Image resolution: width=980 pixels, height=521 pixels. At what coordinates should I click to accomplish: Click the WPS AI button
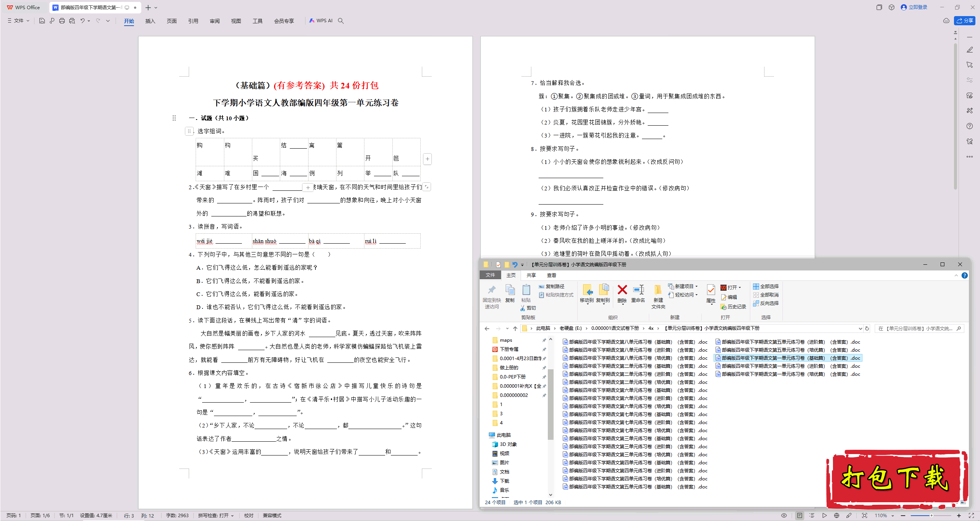[321, 21]
